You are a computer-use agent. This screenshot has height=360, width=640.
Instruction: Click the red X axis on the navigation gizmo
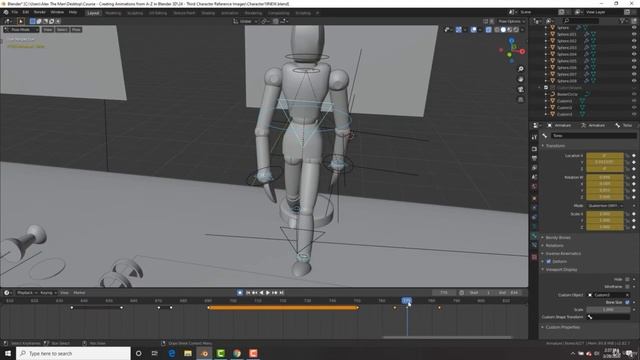pyautogui.click(x=522, y=52)
